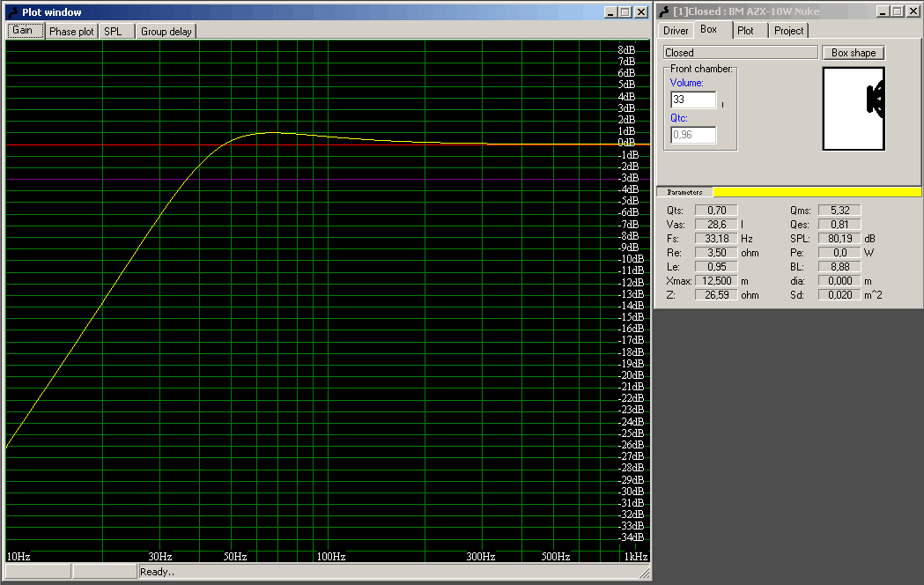
Task: Click the Qes value 0,81
Action: 839,225
